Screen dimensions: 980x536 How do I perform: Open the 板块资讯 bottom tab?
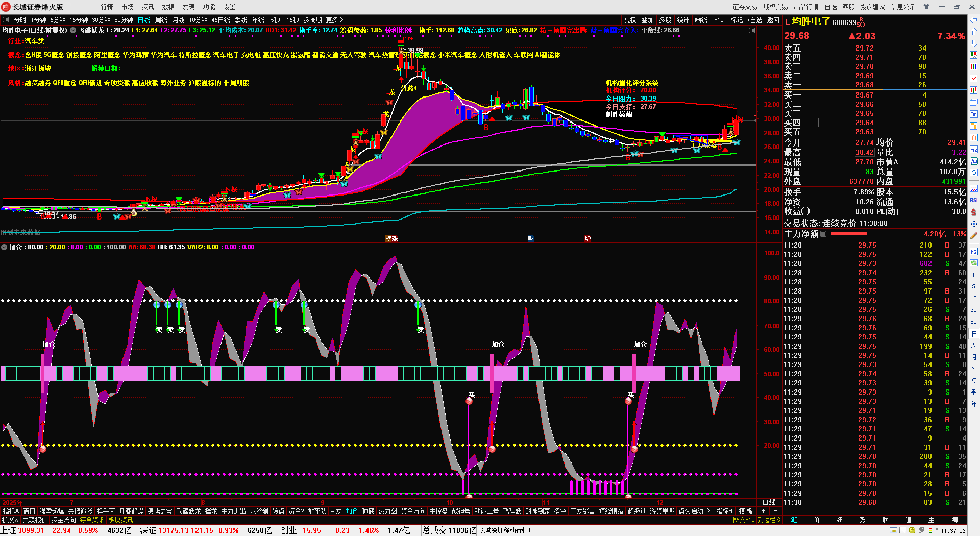pyautogui.click(x=120, y=520)
